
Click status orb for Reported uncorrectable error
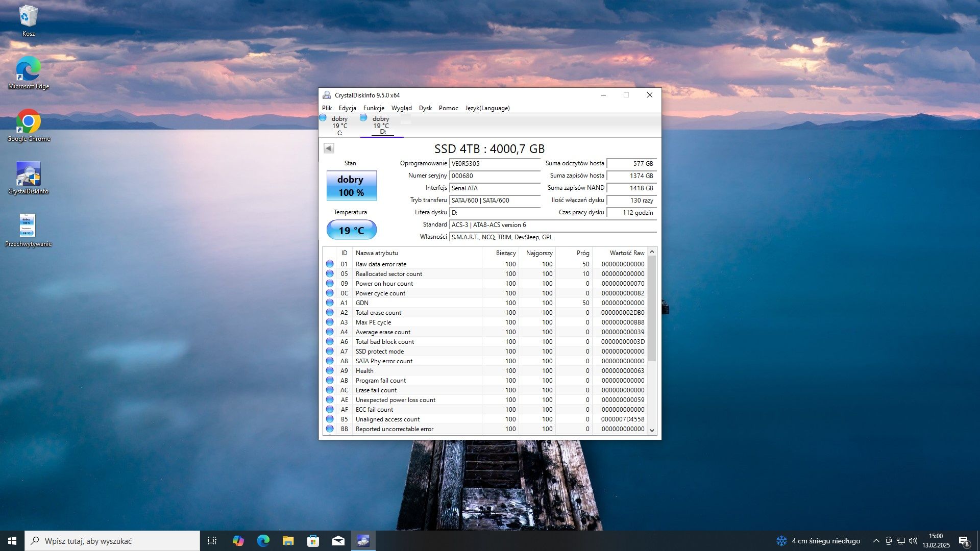pos(330,429)
